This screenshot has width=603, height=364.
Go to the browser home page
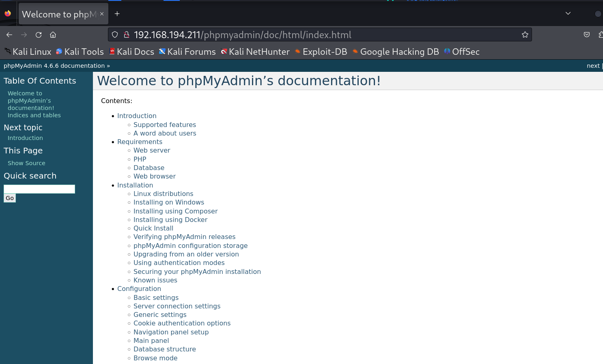click(53, 35)
